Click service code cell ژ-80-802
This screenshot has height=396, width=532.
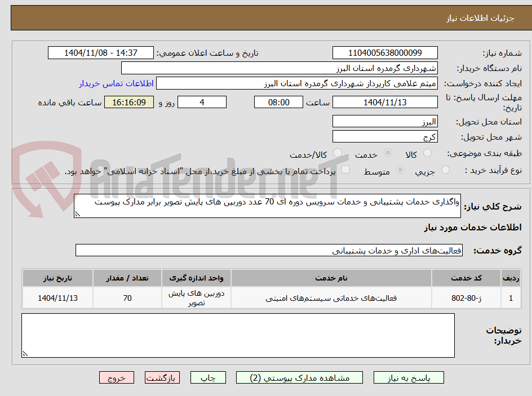point(466,298)
